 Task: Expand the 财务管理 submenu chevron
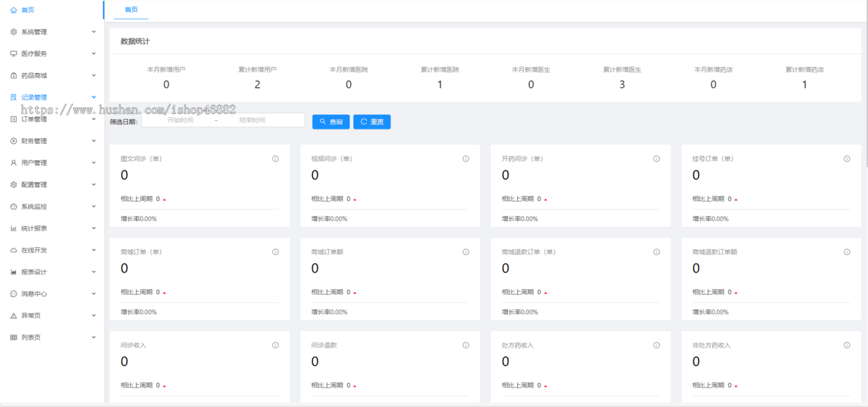[94, 141]
